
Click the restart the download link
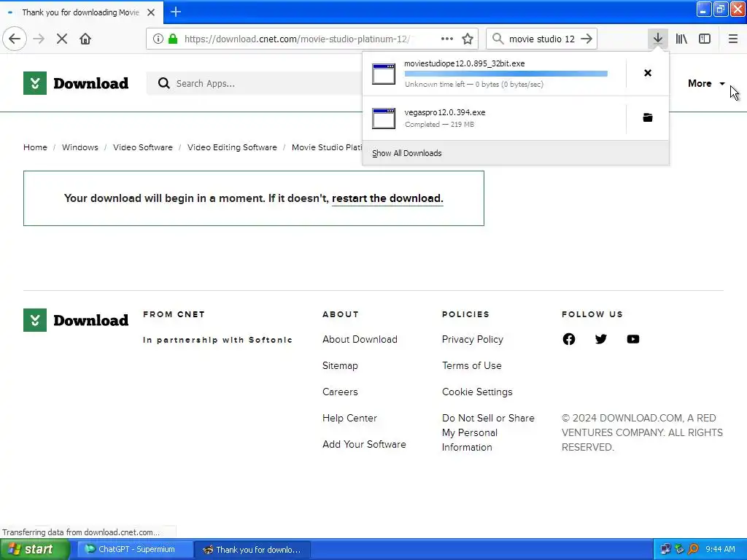tap(387, 198)
